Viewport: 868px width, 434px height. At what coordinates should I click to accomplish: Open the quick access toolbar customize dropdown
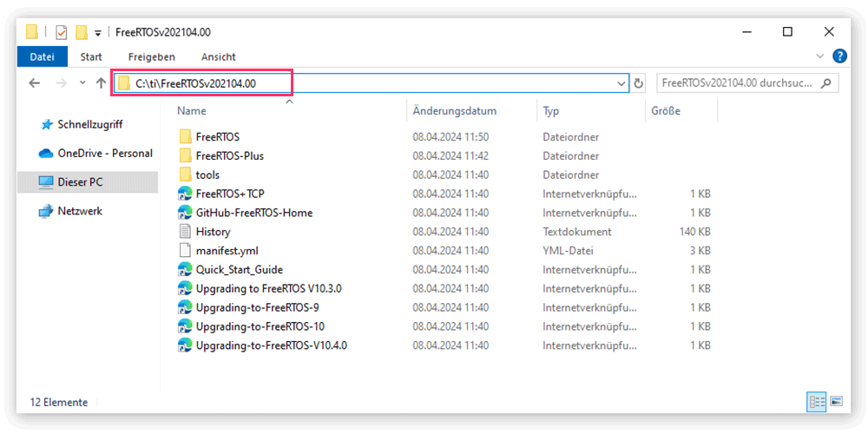click(x=98, y=33)
